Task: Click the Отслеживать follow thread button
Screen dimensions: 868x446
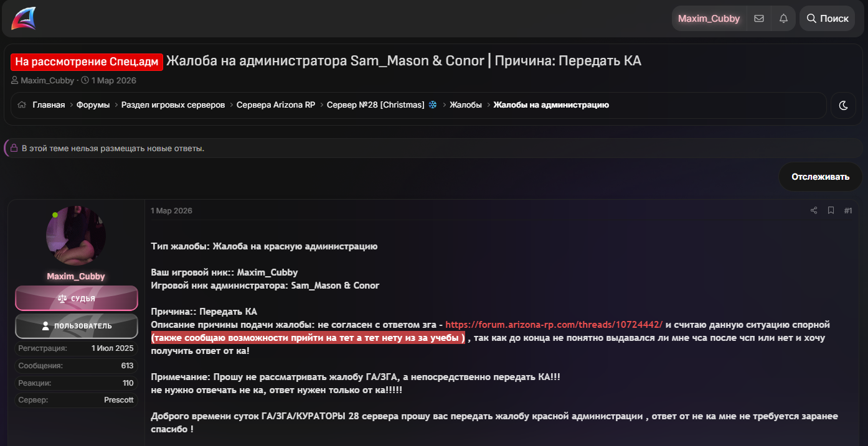Action: click(820, 177)
